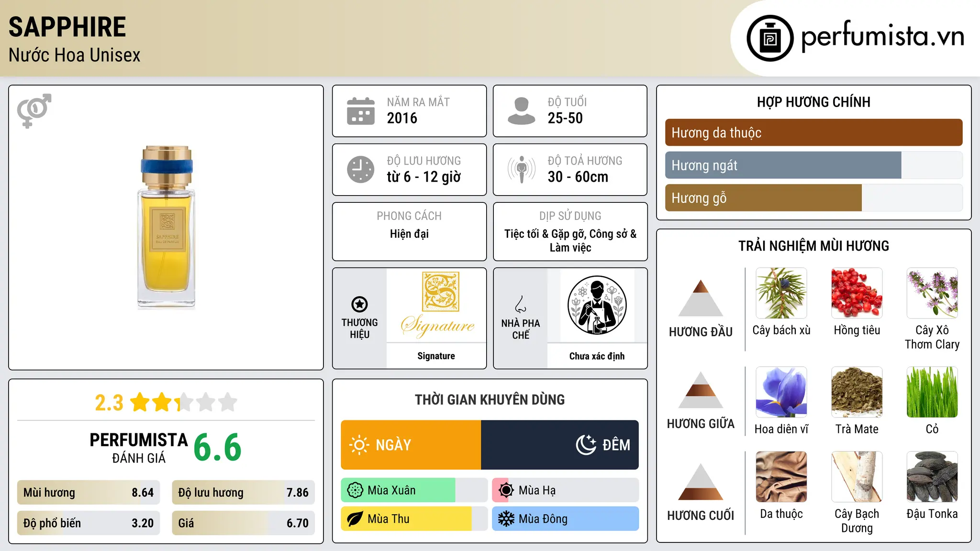Image resolution: width=980 pixels, height=551 pixels.
Task: Click the Chưa xác định perfumer label
Action: pyautogui.click(x=597, y=356)
